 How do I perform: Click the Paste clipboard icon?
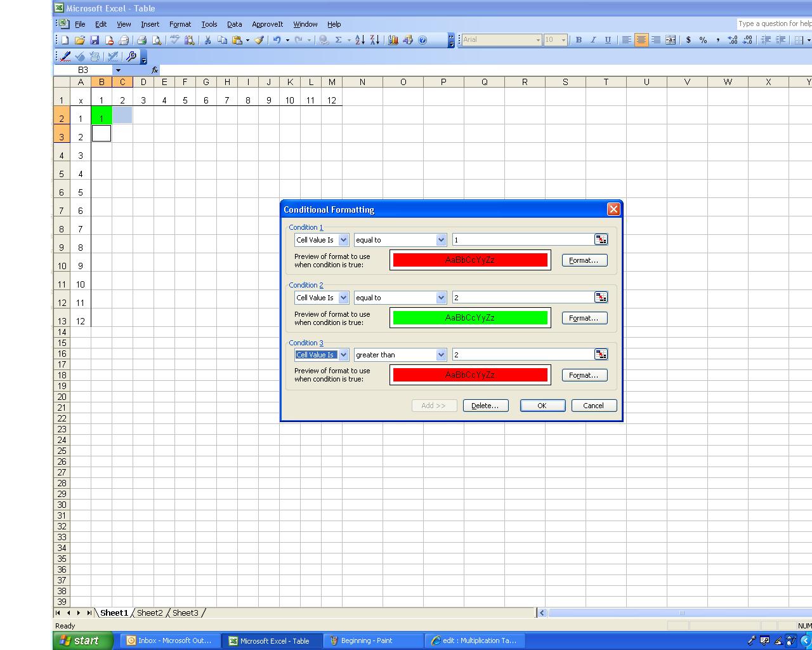click(x=237, y=40)
